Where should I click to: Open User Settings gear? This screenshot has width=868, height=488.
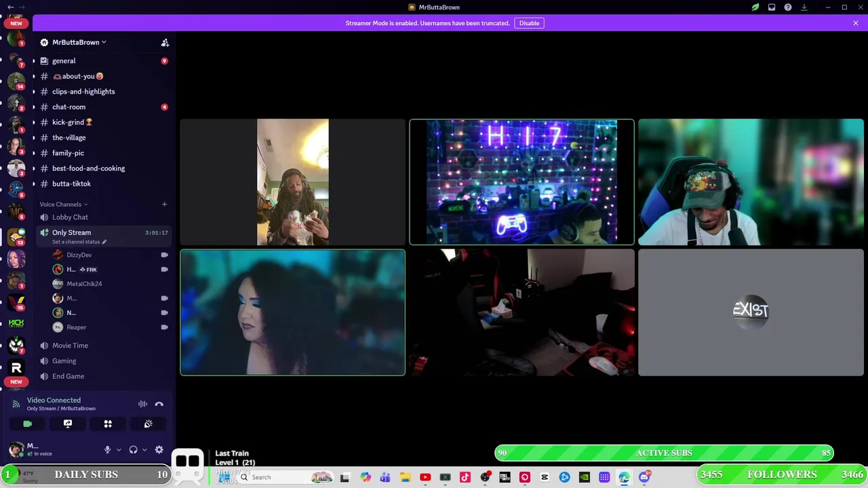pyautogui.click(x=159, y=449)
